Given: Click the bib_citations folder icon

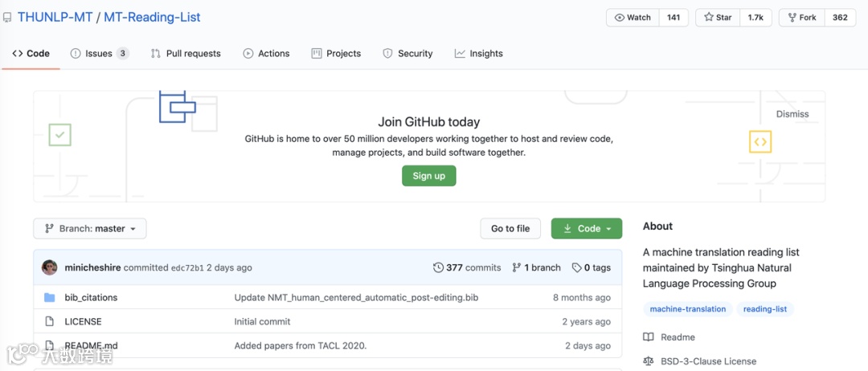Looking at the screenshot, I should click(x=50, y=298).
